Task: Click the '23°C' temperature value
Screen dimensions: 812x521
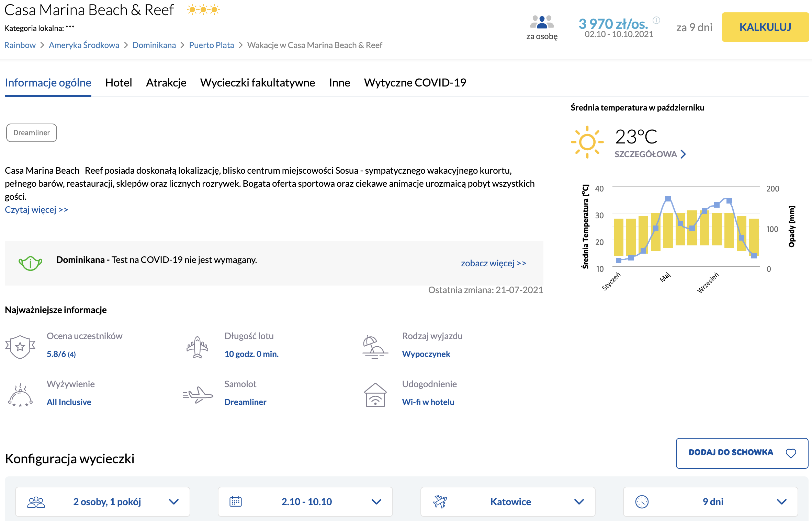Action: pos(636,137)
